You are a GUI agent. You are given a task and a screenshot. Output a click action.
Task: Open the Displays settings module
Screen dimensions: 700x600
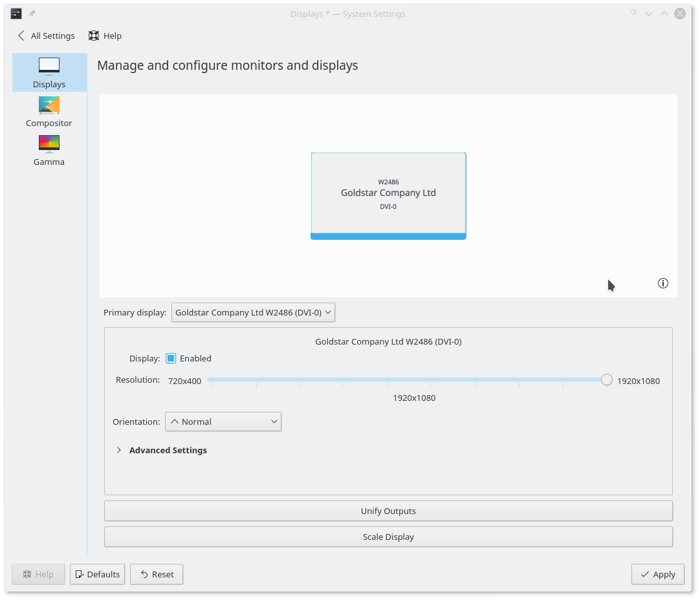click(49, 72)
